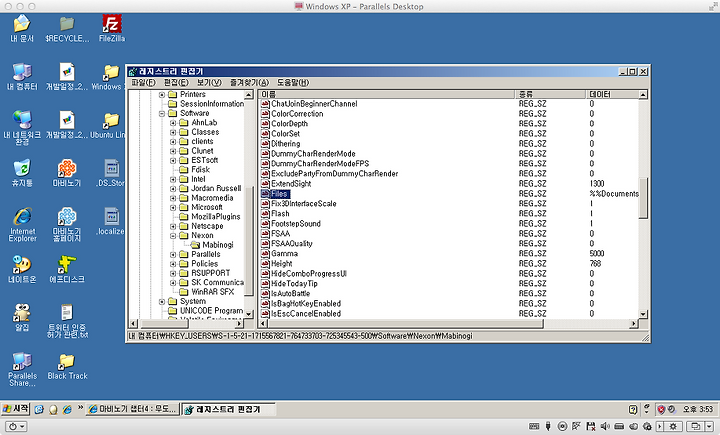Launch Internet Explorer from the desktop

(22, 225)
